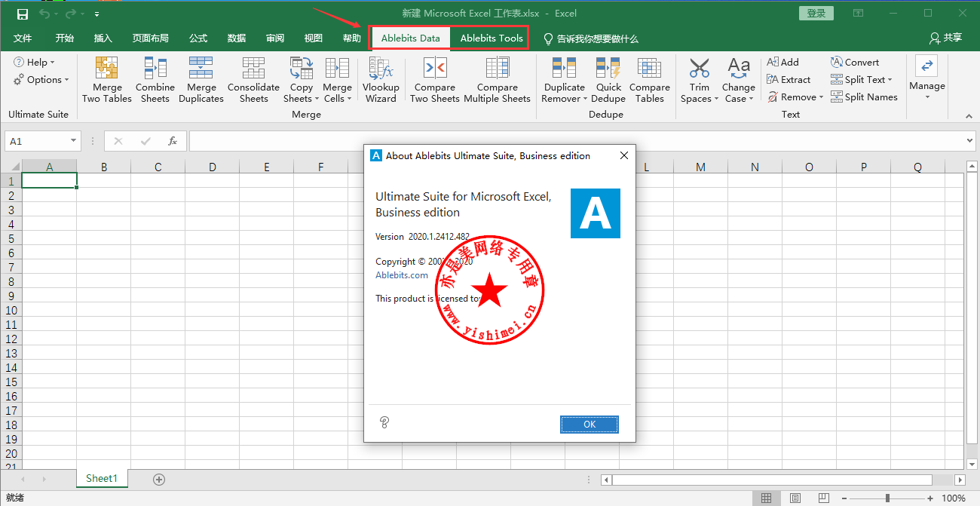Launch Split Names tool
The width and height of the screenshot is (980, 506).
[x=864, y=97]
